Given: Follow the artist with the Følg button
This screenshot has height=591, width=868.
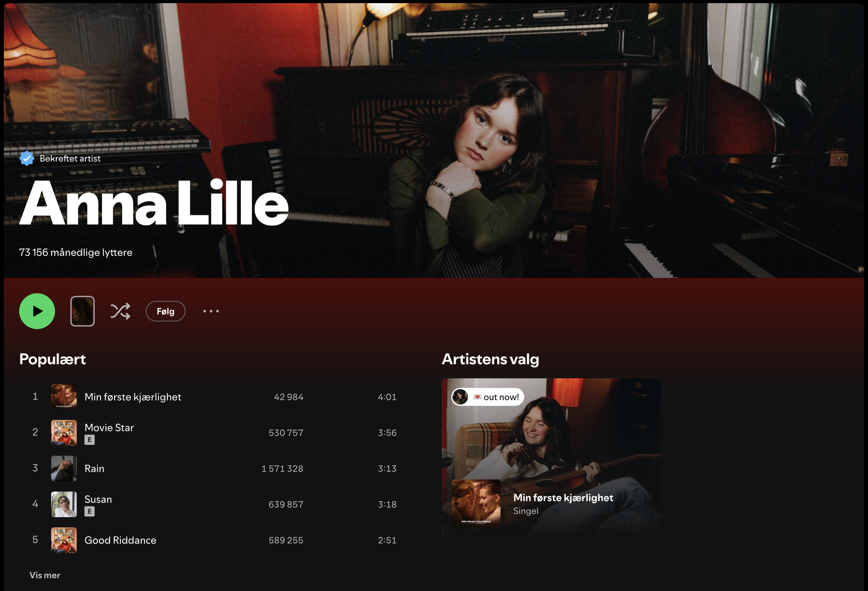Looking at the screenshot, I should [x=166, y=311].
